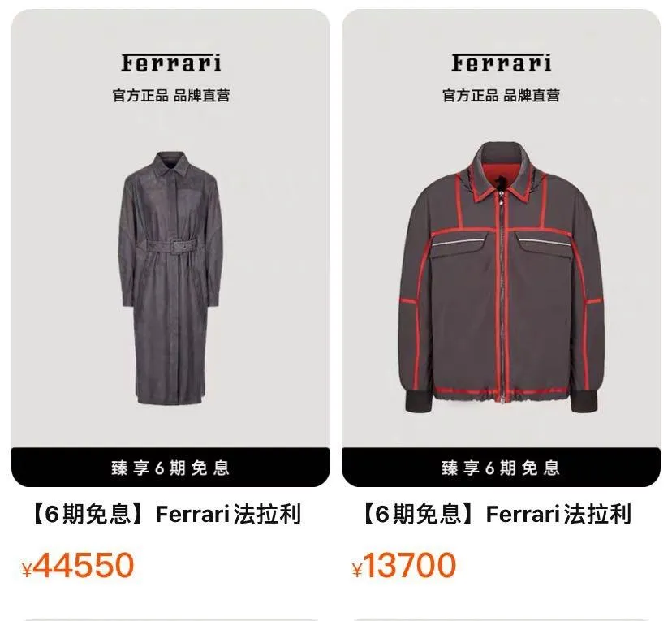Click the Ferrari logo above the coat
The width and height of the screenshot is (672, 621).
click(x=171, y=63)
